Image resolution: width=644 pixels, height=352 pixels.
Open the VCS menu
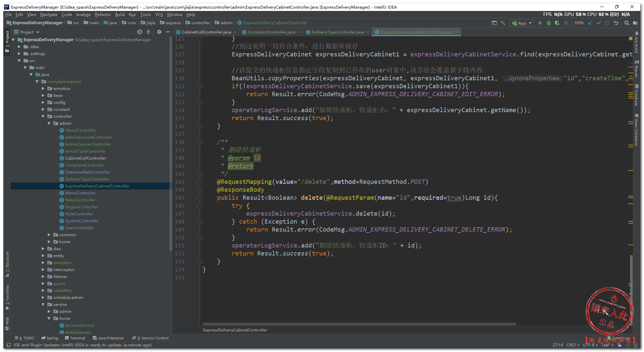point(159,15)
